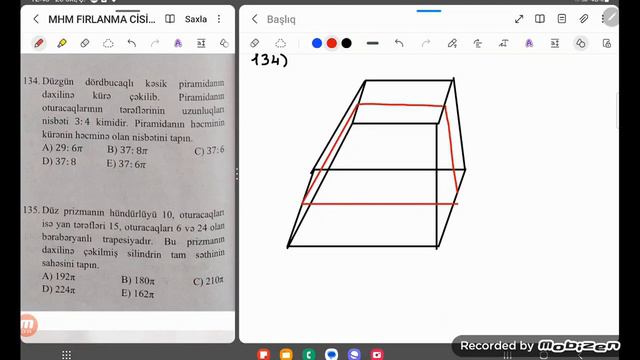
Task: Undo last stroke in the right note
Action: (399, 43)
